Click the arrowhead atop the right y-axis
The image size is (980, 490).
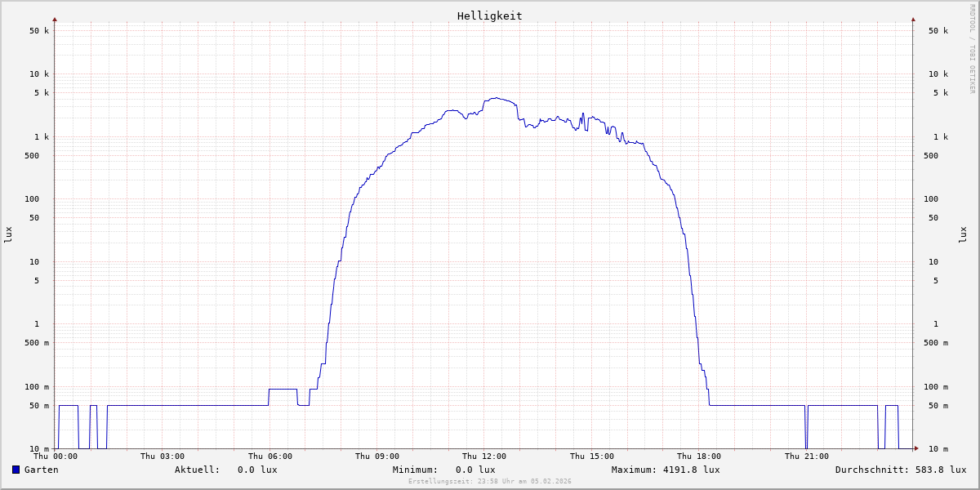point(913,19)
